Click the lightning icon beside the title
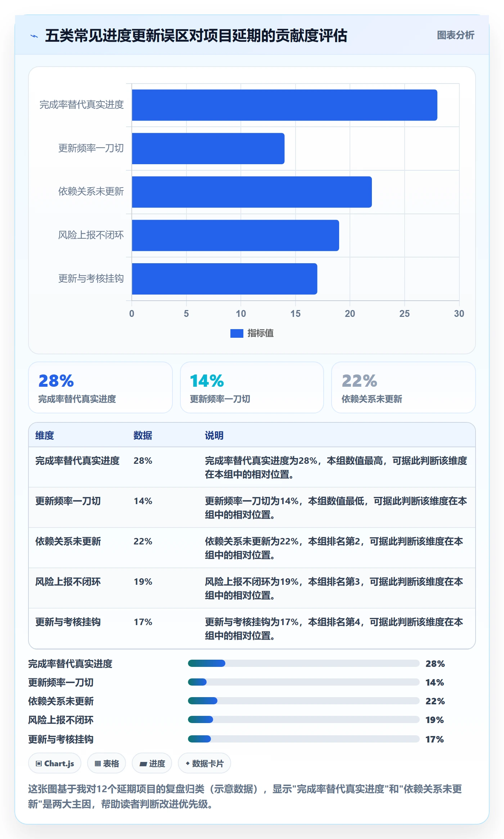 (x=34, y=36)
